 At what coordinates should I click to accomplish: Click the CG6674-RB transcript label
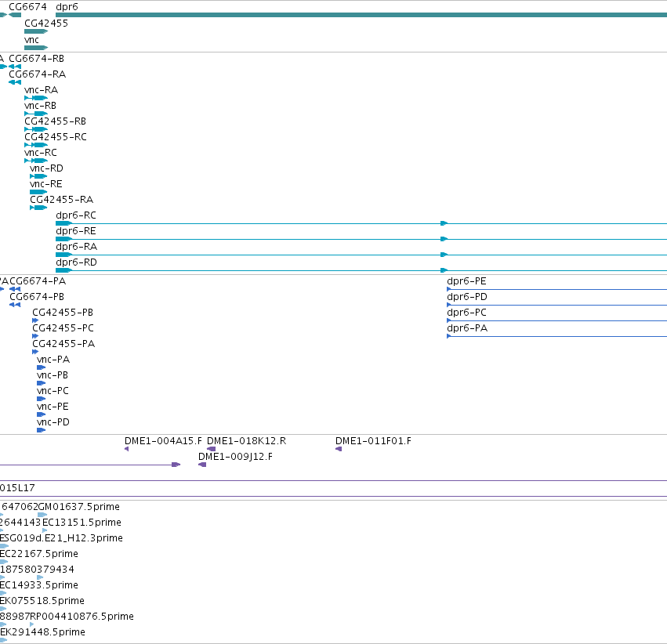pyautogui.click(x=37, y=58)
